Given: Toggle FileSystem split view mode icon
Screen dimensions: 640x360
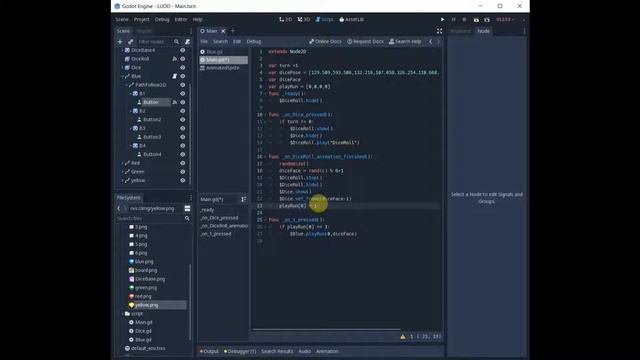Looking at the screenshot, I should pos(187,209).
